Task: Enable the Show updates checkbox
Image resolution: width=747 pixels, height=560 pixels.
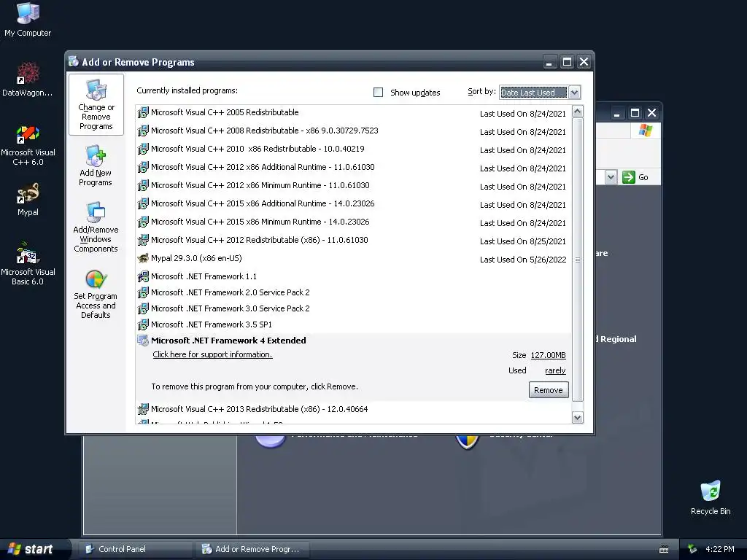Action: pyautogui.click(x=379, y=93)
